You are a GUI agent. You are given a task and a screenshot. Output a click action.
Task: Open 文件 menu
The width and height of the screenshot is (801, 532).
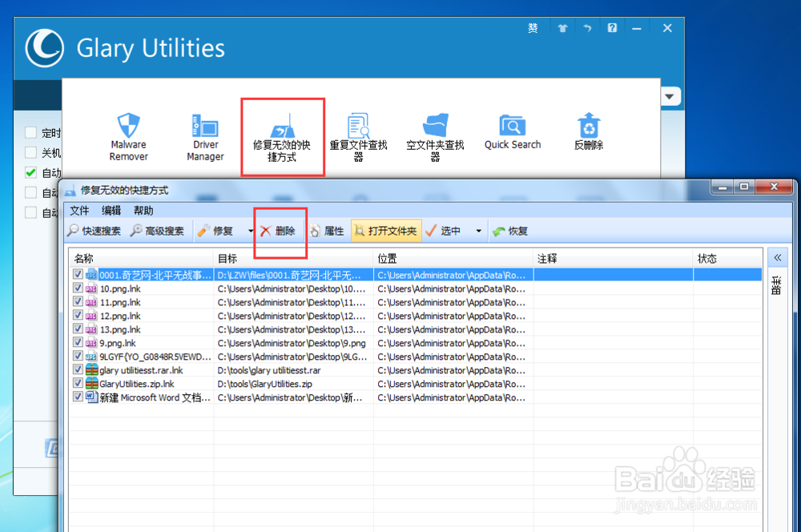pyautogui.click(x=79, y=211)
